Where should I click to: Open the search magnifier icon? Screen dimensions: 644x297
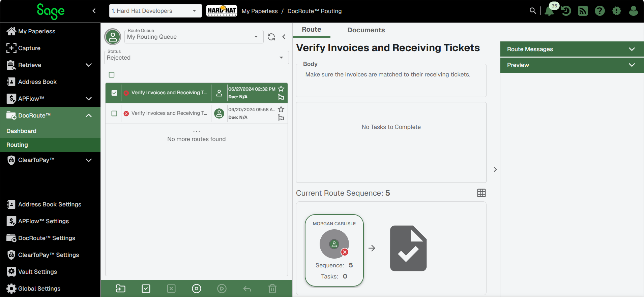533,11
